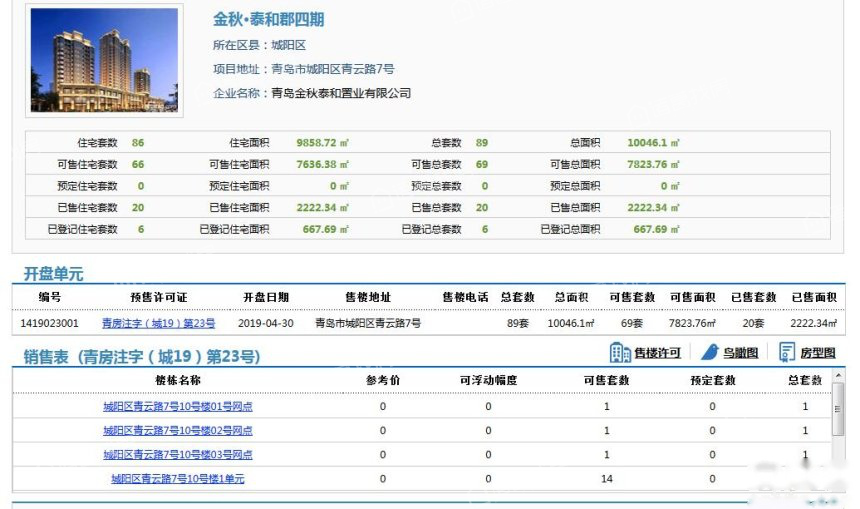
Task: Open 城阳区青云路7号10号楼02号网点 link
Action: tap(178, 431)
